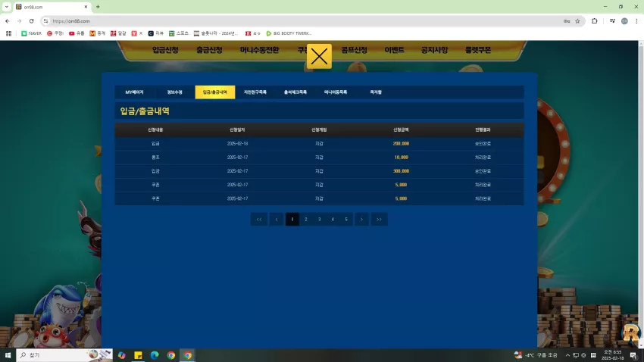Viewport: 644px width, 362px height.
Task: Switch to the 출석체크목록 tab
Action: pyautogui.click(x=295, y=92)
